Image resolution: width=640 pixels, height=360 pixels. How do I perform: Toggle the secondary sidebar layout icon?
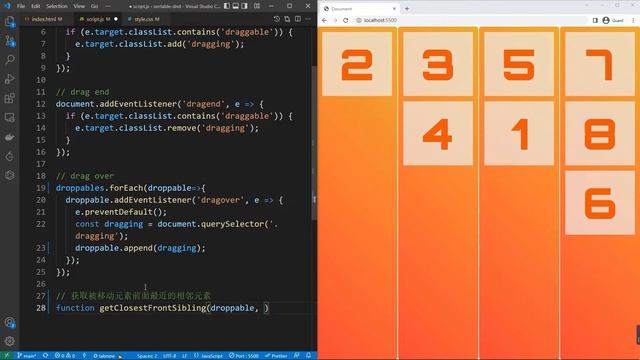pyautogui.click(x=244, y=6)
